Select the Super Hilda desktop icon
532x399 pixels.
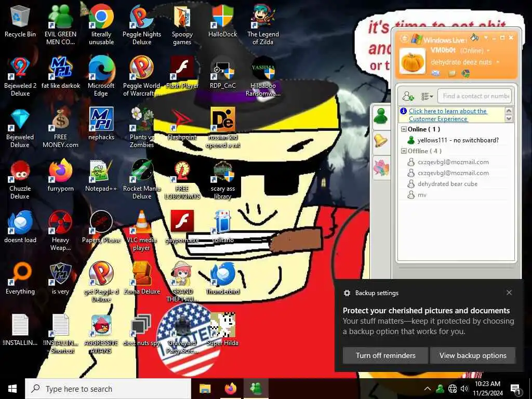coord(222,330)
